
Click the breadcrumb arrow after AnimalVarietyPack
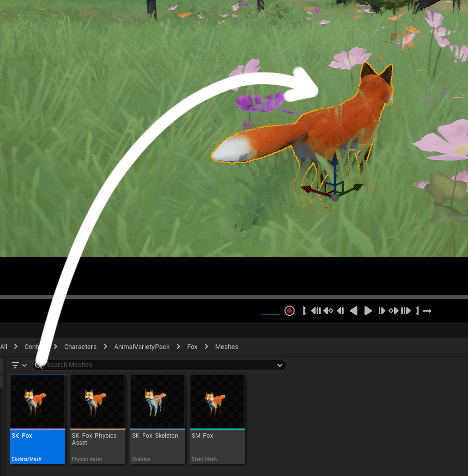[178, 346]
